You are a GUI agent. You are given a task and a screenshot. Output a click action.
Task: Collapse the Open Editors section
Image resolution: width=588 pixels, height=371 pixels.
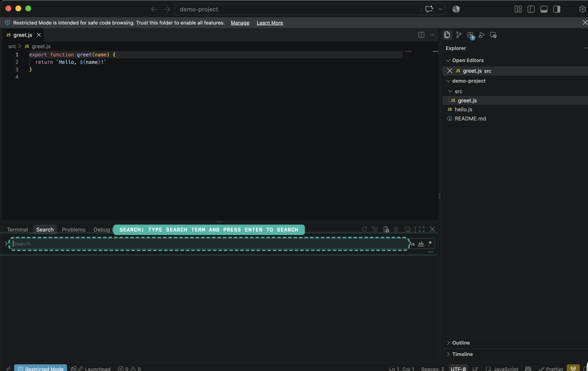coord(448,60)
